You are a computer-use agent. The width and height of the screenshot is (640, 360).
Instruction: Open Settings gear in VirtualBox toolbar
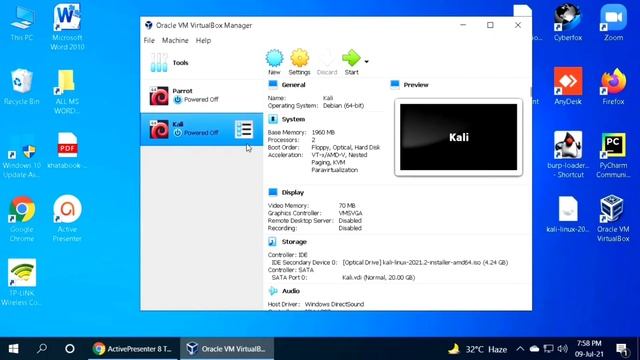300,62
